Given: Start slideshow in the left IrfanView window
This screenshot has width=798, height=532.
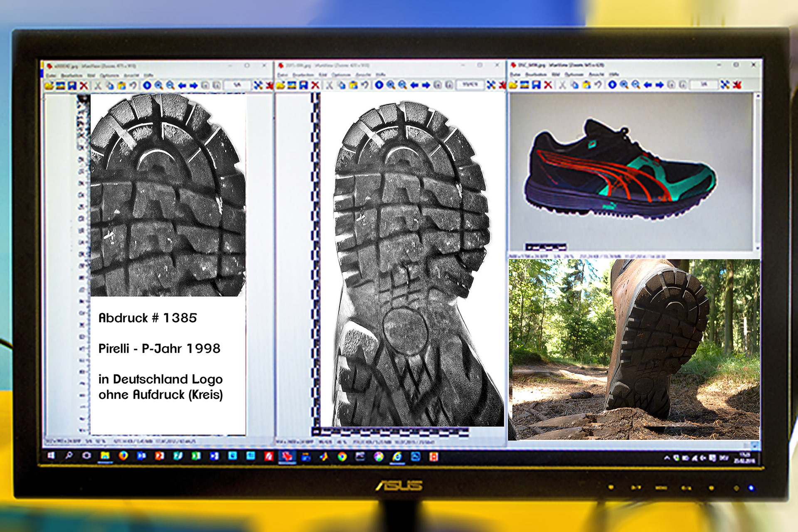Looking at the screenshot, I should pos(61,86).
